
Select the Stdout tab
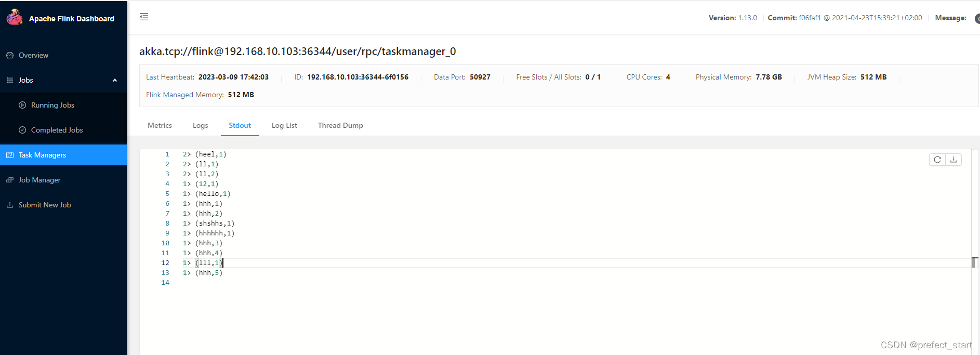pyautogui.click(x=240, y=125)
